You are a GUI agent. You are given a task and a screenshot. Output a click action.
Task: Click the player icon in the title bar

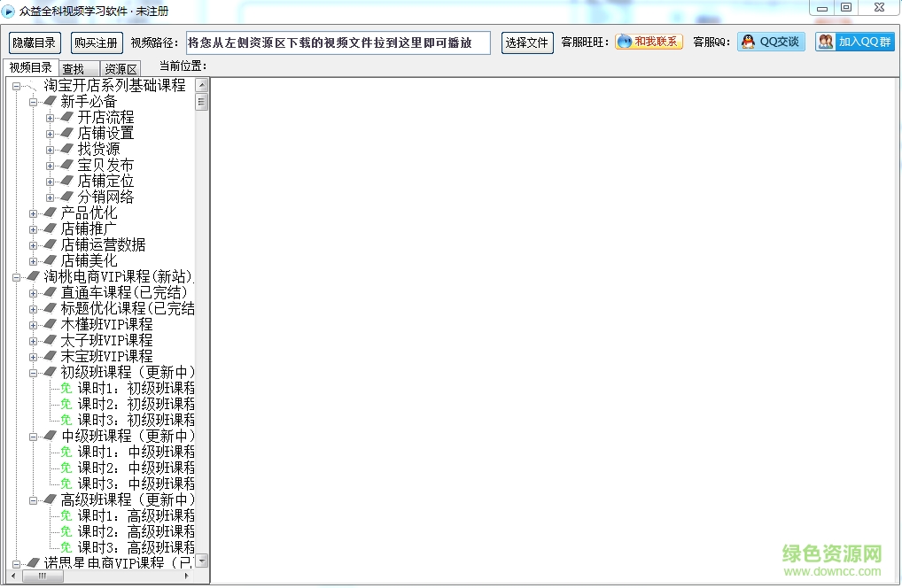(9, 11)
